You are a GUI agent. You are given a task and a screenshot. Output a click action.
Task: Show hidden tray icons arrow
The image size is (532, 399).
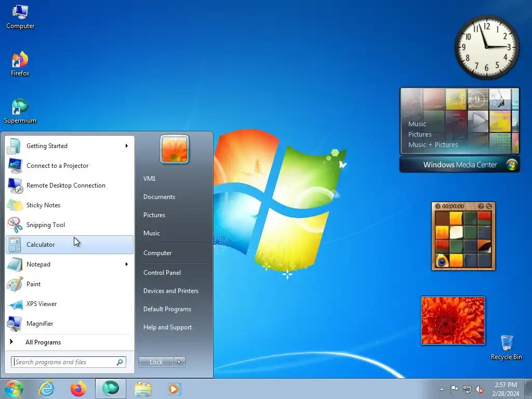pyautogui.click(x=442, y=389)
